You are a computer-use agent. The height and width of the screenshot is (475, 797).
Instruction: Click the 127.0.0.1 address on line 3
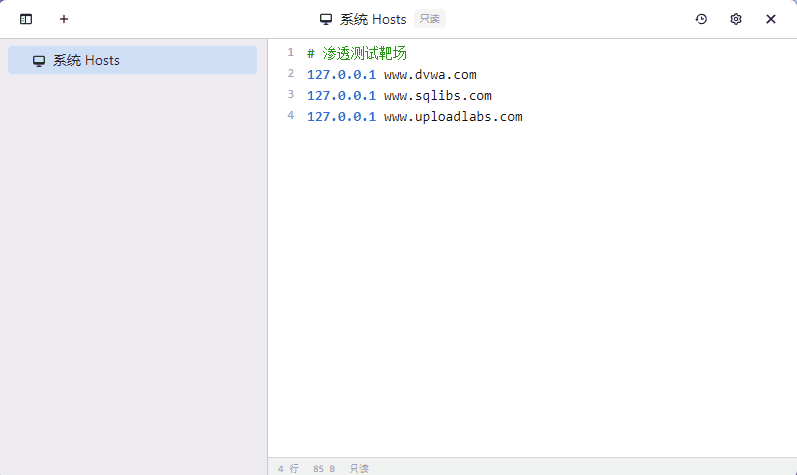click(342, 96)
